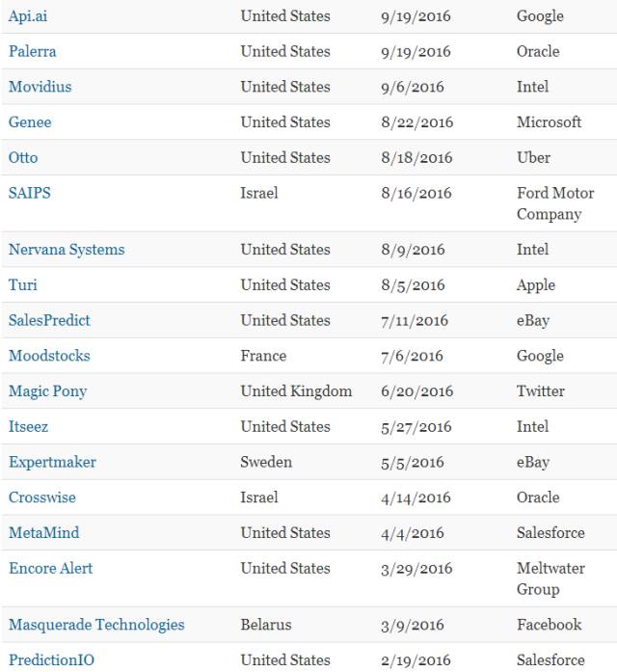Select the SalesPredict link
The height and width of the screenshot is (672, 617).
pyautogui.click(x=49, y=320)
